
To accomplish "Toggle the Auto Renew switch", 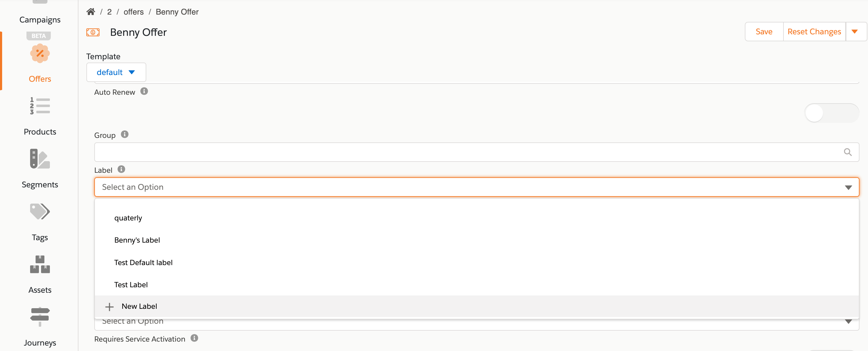I will pos(831,113).
